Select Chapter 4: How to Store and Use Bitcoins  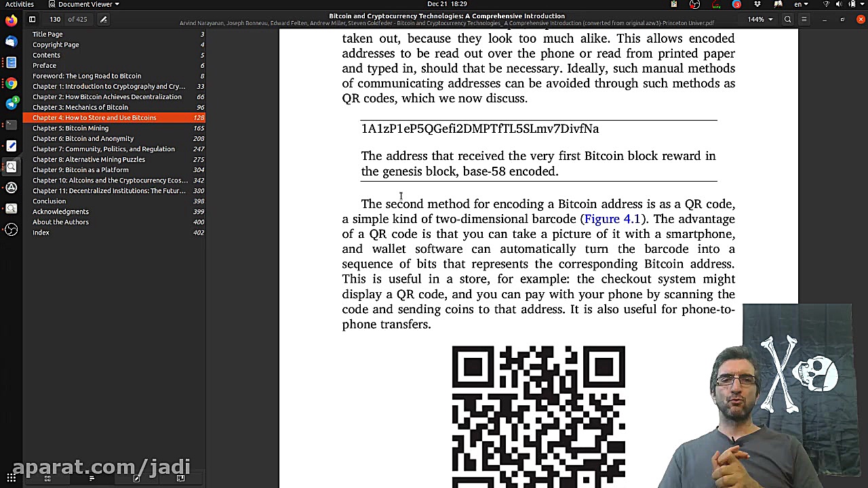(114, 118)
